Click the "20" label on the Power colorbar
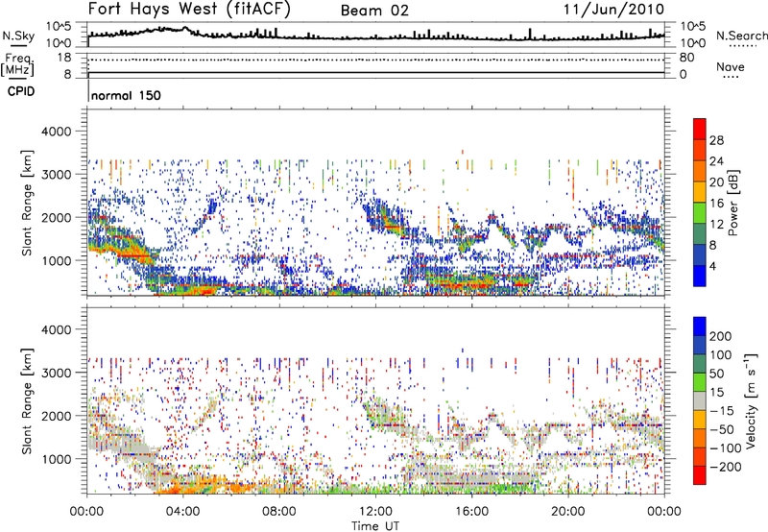 (716, 182)
